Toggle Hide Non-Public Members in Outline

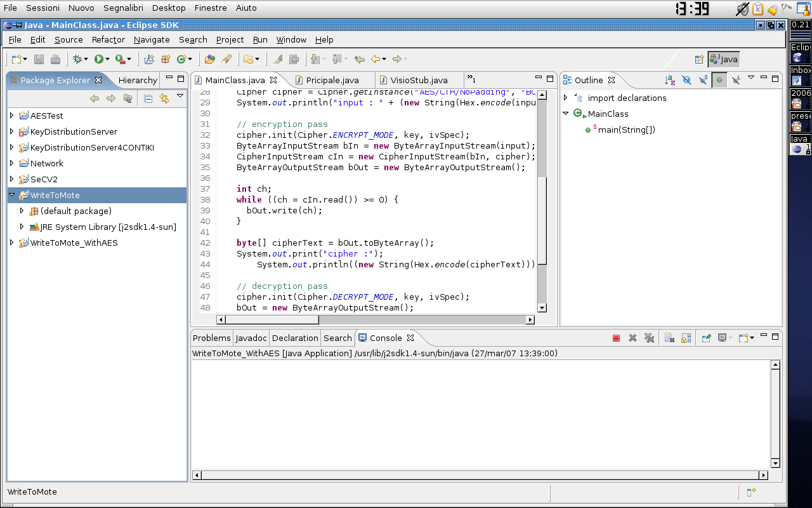[x=719, y=80]
